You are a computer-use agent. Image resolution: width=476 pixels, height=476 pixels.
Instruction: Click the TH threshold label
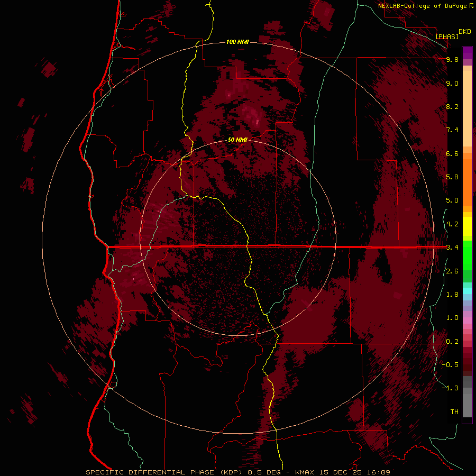454,412
